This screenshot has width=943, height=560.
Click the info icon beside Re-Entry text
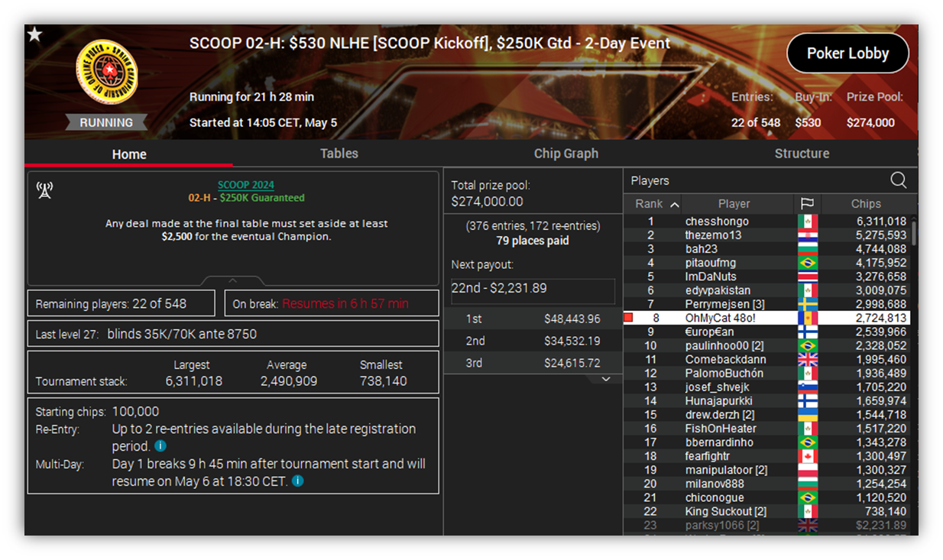pos(160,445)
